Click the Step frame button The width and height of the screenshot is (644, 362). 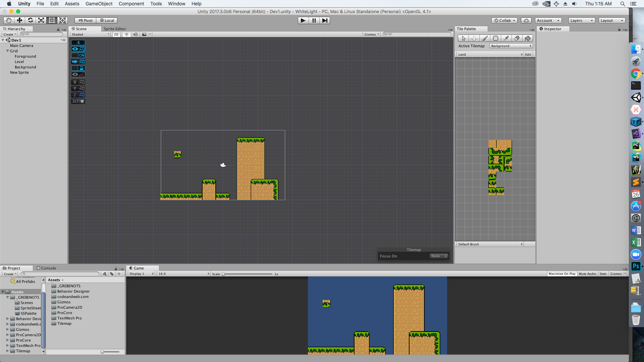click(325, 20)
